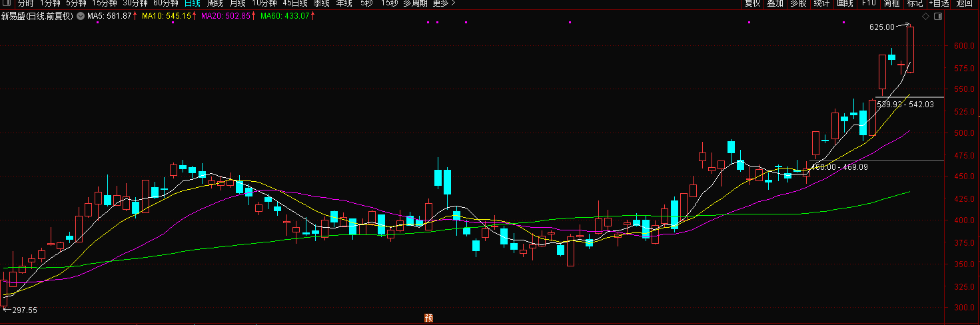Click the 叠加 overlay button
Screen dimensions: 980x325
coord(775,3)
